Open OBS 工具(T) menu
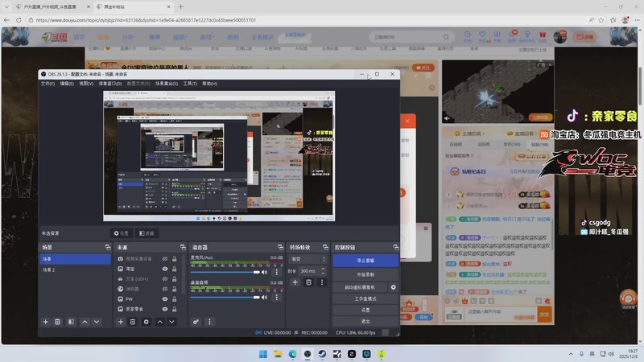 [190, 84]
